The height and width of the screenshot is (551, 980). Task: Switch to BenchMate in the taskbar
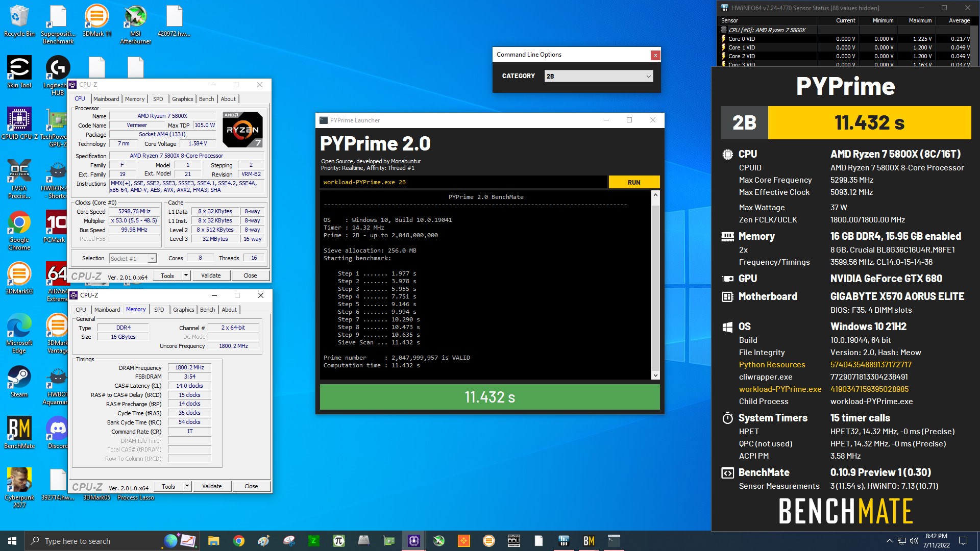(589, 541)
